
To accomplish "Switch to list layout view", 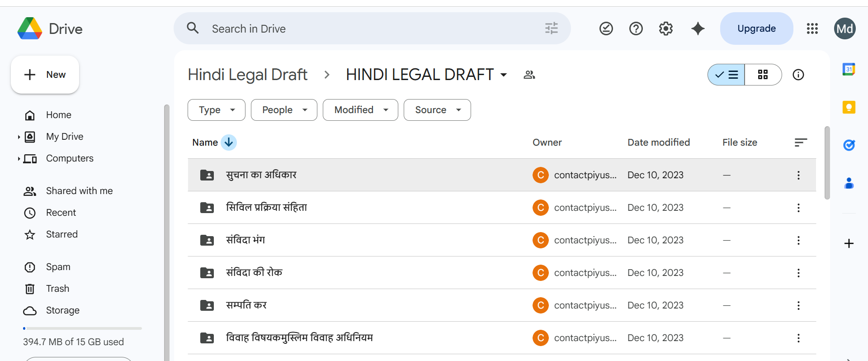I will 726,75.
